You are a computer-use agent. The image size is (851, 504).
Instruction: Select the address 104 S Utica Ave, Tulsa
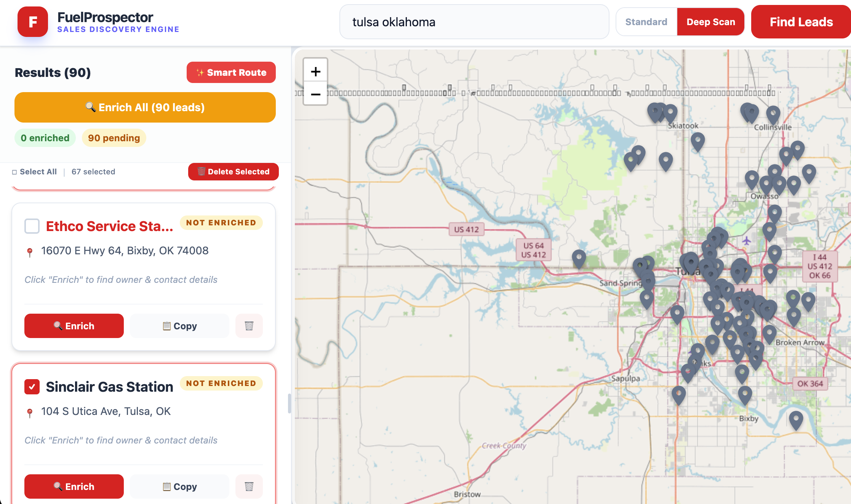coord(106,411)
